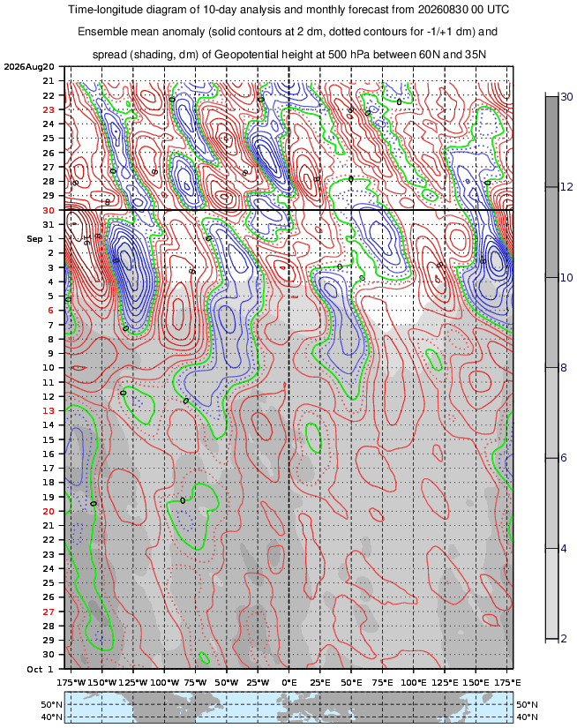
Task: Click the "2026Aug20" date label
Action: coord(29,66)
